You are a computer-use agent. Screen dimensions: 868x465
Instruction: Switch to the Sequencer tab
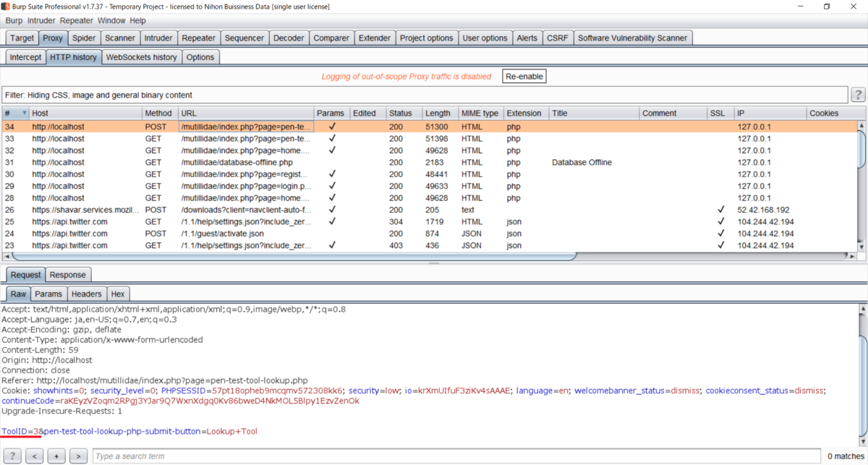tap(244, 38)
